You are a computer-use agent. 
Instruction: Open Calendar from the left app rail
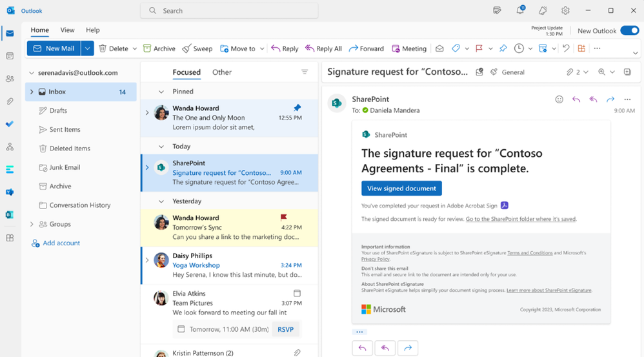click(10, 56)
